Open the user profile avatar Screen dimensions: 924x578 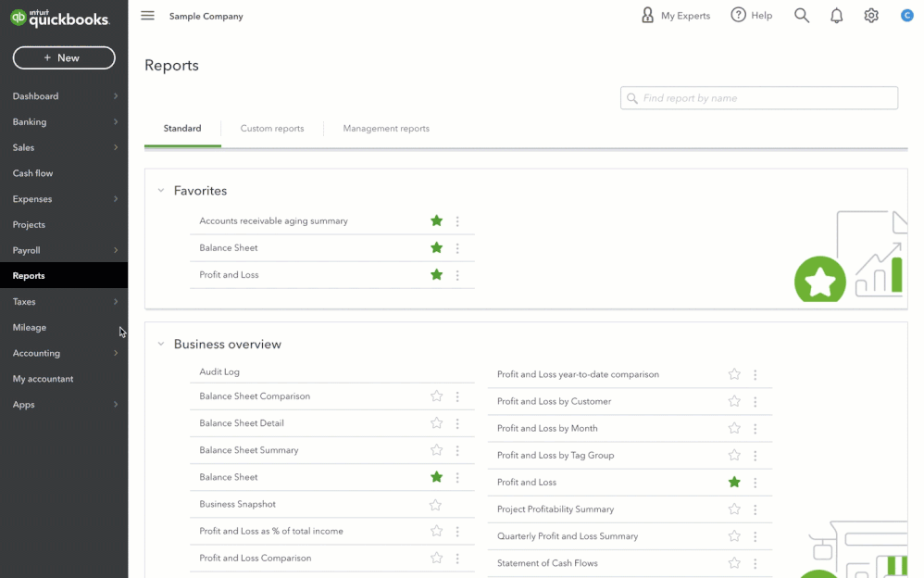point(907,16)
